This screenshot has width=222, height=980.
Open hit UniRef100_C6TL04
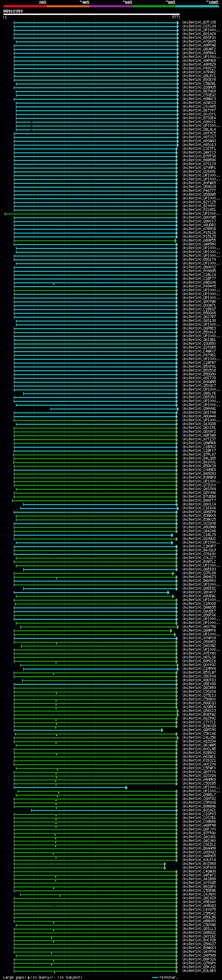(x=199, y=26)
